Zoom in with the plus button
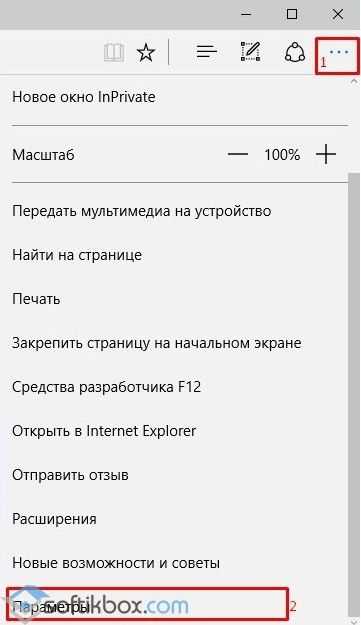This screenshot has height=625, width=361. click(x=326, y=154)
